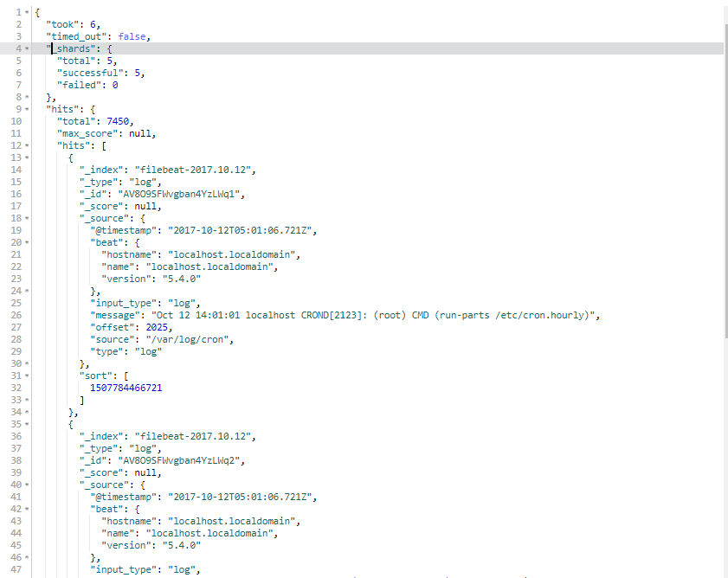The width and height of the screenshot is (728, 578).
Task: Fold the "beat" block on line 20
Action: tap(27, 242)
